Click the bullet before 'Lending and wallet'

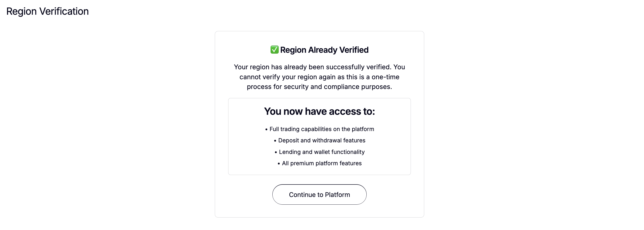(276, 152)
